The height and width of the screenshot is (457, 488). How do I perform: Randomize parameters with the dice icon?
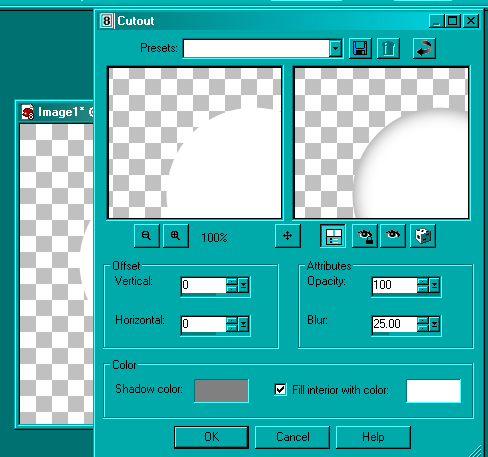tap(423, 236)
